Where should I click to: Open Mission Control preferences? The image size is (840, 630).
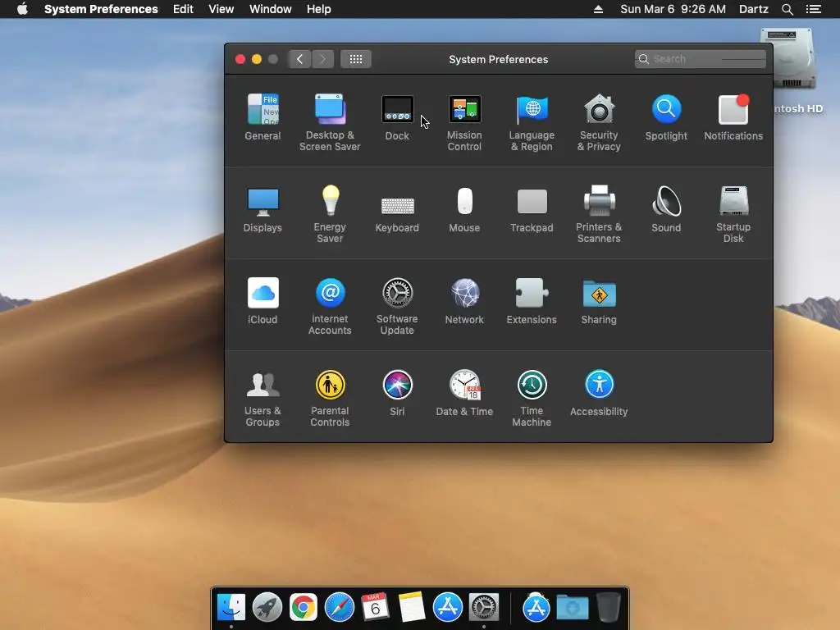[x=464, y=123]
